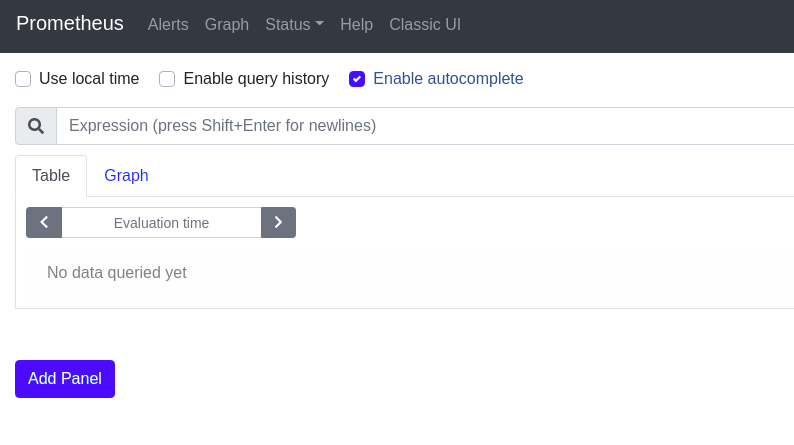Click the 'Enable autocomplete' label text
The image size is (794, 445).
(448, 79)
